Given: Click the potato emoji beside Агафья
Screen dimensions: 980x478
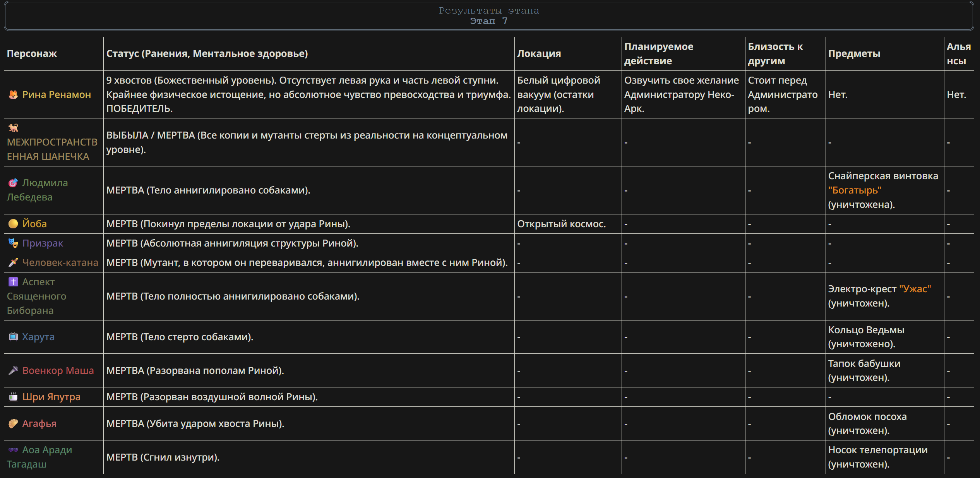Looking at the screenshot, I should pos(13,423).
